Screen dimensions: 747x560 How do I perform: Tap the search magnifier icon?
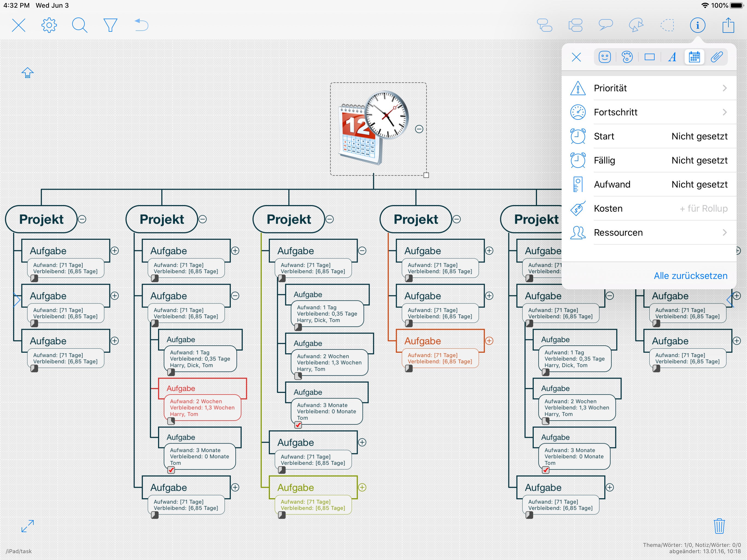click(x=80, y=25)
